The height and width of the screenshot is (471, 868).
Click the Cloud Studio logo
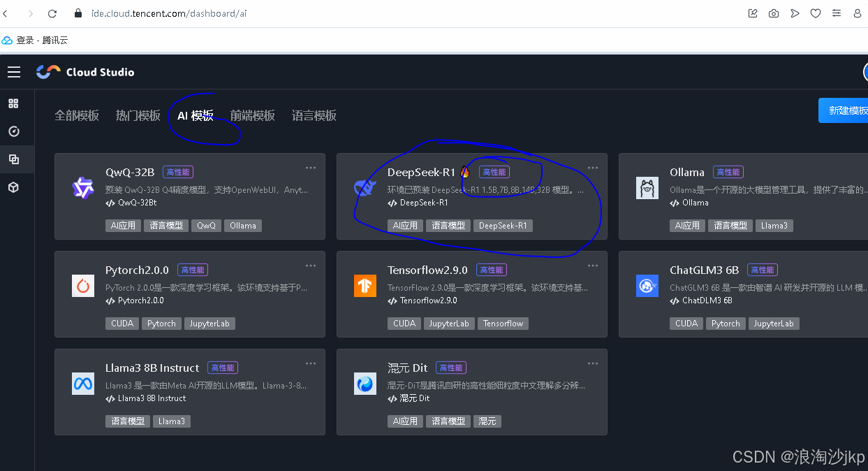85,72
